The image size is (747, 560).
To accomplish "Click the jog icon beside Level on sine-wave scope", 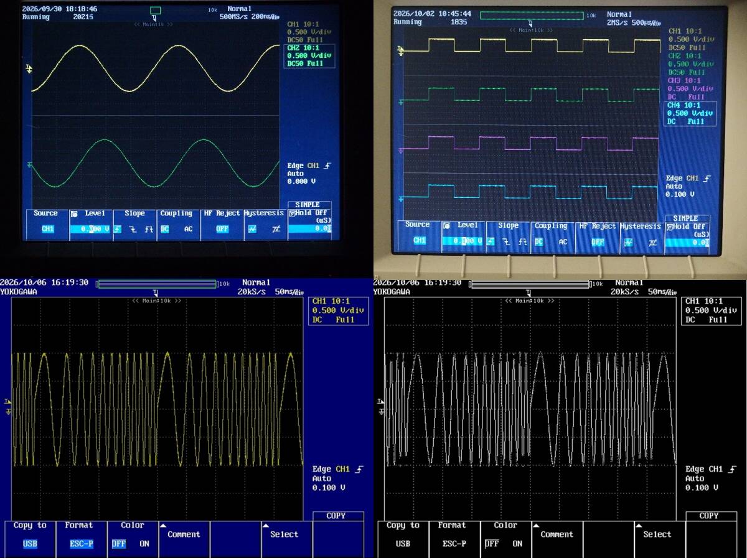I will point(73,213).
